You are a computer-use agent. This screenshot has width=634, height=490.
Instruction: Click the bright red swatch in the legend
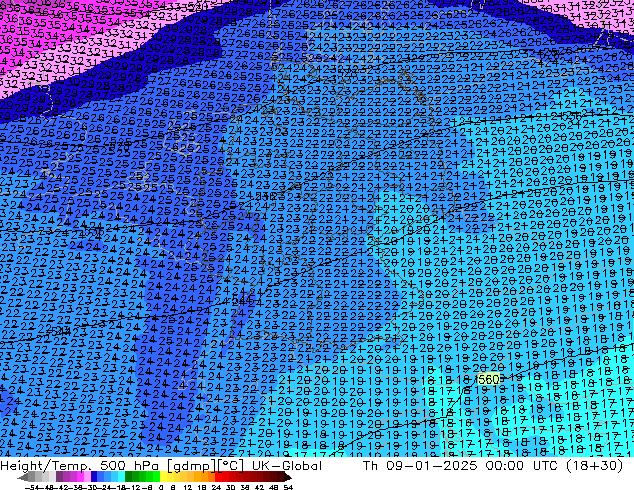[218, 477]
